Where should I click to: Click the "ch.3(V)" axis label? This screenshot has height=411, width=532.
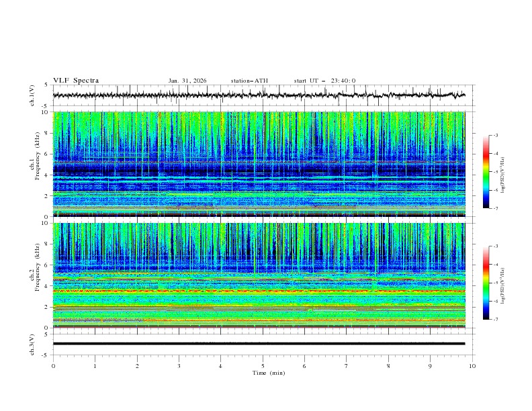click(x=32, y=345)
